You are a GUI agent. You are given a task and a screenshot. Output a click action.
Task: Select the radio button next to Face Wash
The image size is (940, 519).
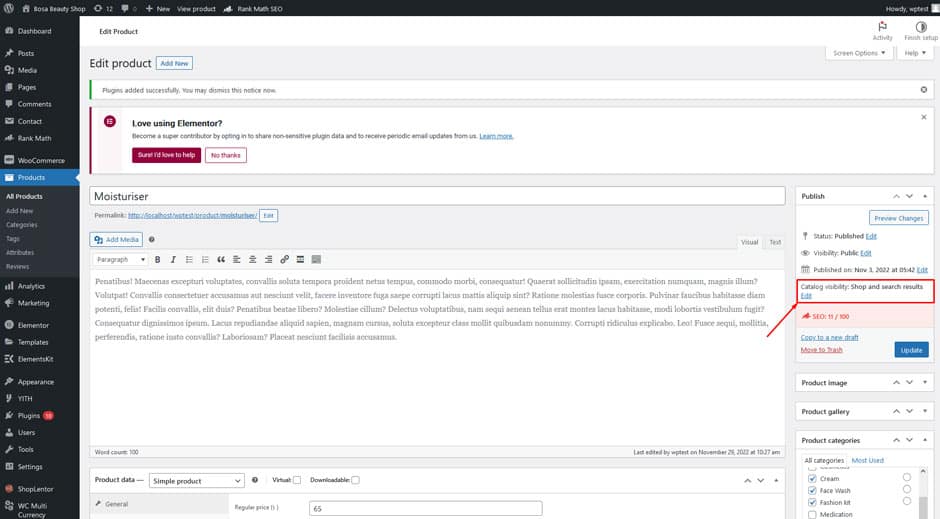(906, 489)
